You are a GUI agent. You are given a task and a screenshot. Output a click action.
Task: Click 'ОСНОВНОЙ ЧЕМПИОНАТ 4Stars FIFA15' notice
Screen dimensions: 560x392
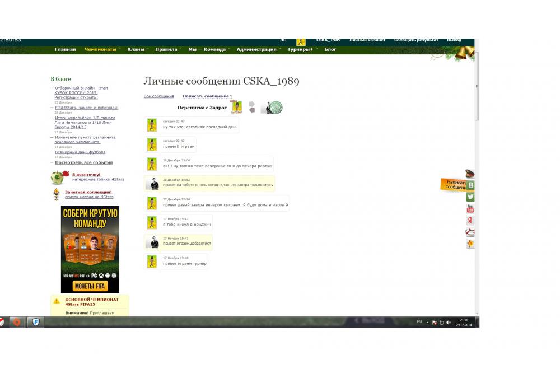(x=92, y=302)
